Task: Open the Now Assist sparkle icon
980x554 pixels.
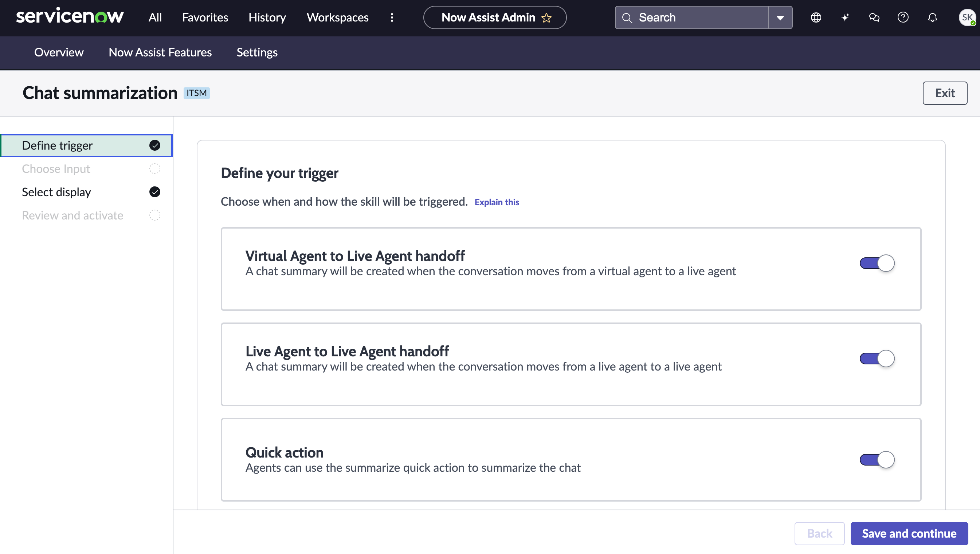Action: [845, 17]
